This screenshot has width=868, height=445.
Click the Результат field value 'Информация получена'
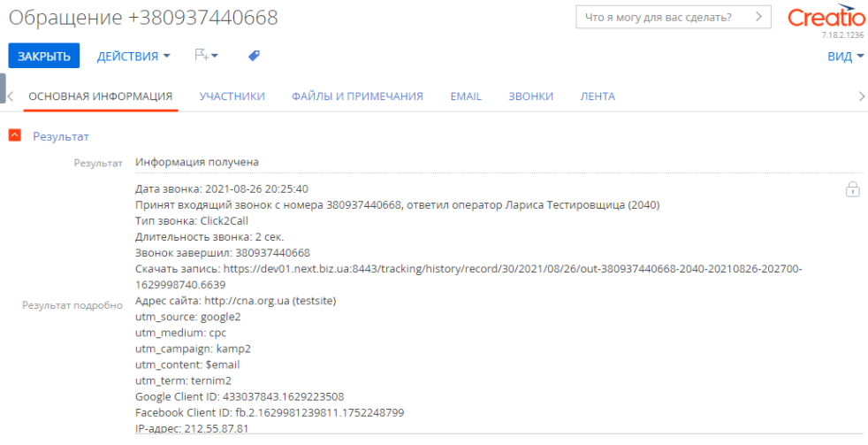[x=197, y=162]
